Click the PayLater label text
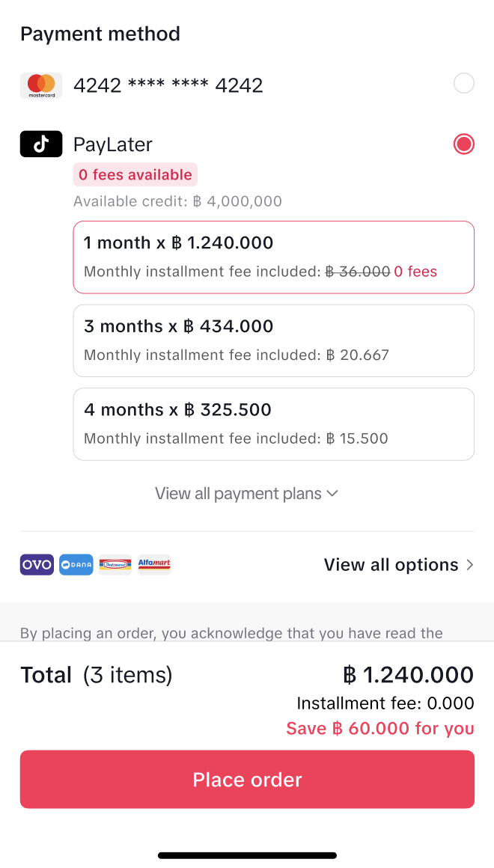The image size is (494, 868). point(113,144)
